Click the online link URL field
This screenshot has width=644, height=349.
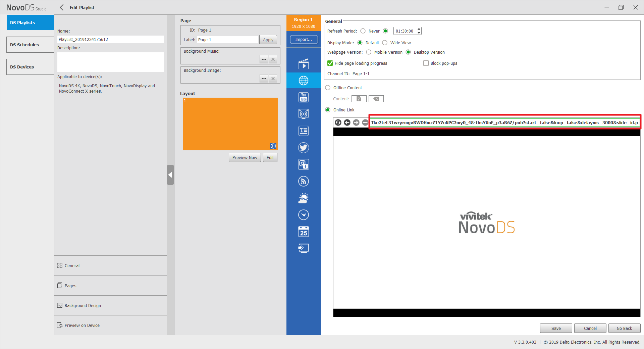click(505, 122)
